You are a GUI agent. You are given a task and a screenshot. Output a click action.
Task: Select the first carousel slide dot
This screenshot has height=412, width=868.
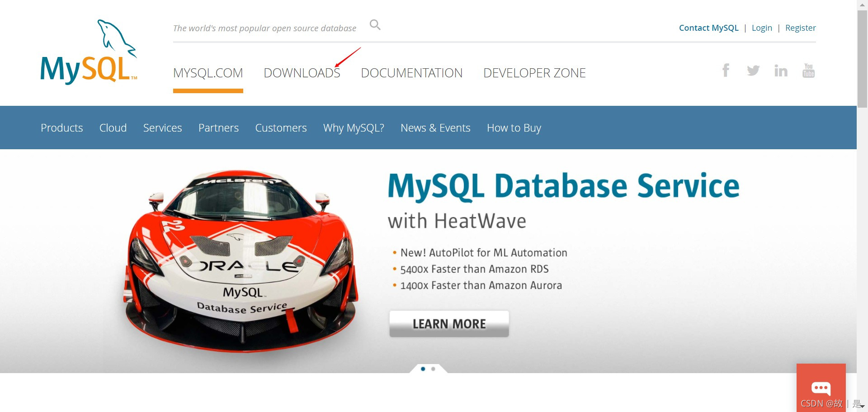click(423, 369)
